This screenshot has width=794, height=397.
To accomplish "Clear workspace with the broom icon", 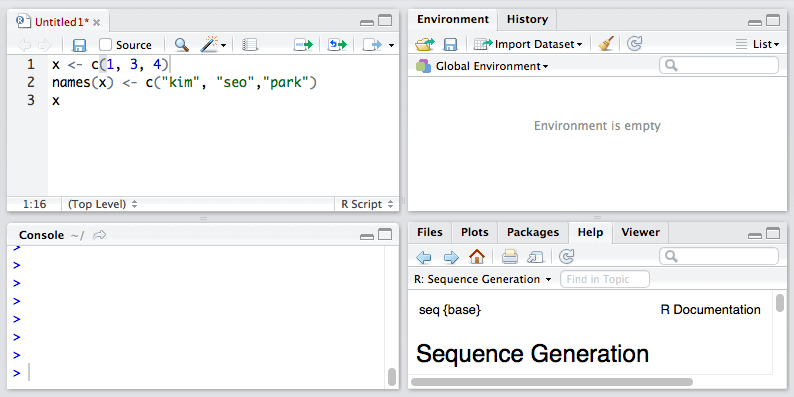I will point(606,44).
